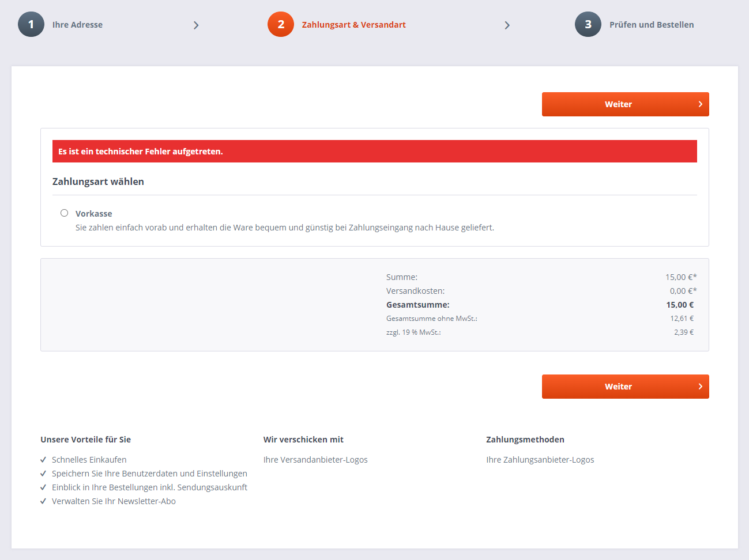The image size is (749, 560).
Task: Click the lower Weiter button
Action: pyautogui.click(x=625, y=387)
